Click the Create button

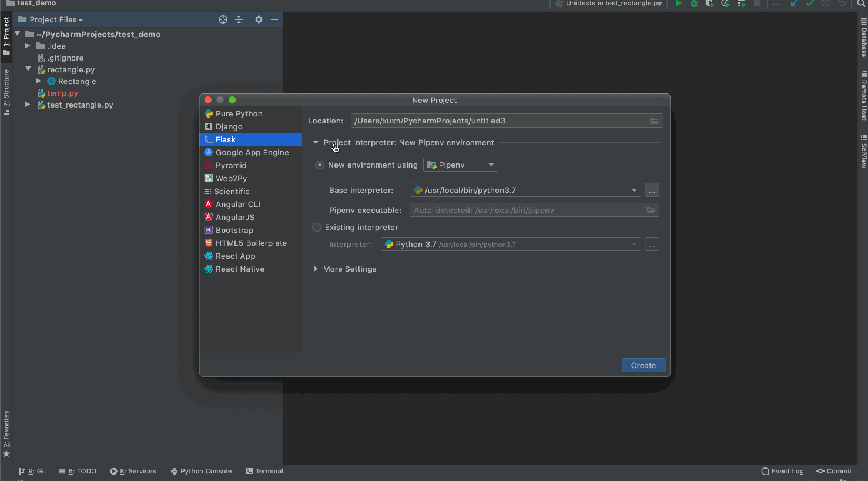coord(644,365)
